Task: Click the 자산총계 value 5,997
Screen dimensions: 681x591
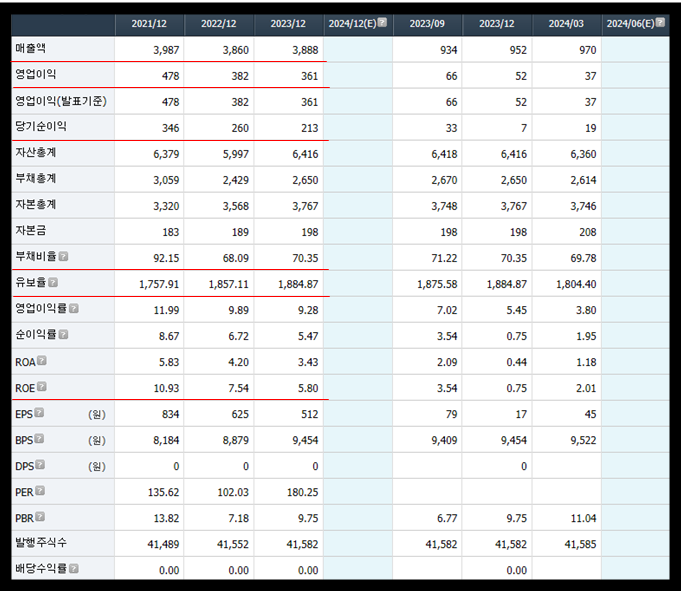Action: pyautogui.click(x=235, y=155)
